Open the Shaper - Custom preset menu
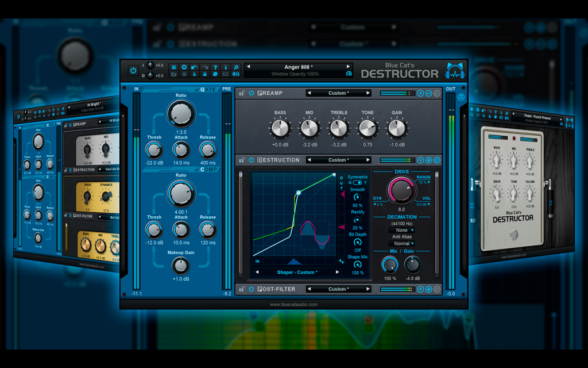The width and height of the screenshot is (588, 368). [x=297, y=272]
